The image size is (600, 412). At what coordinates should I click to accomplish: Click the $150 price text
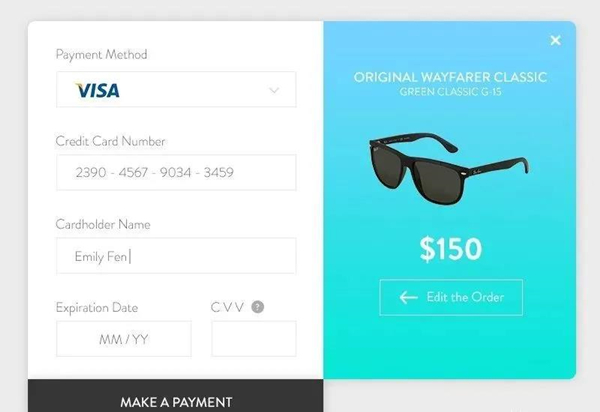[451, 249]
